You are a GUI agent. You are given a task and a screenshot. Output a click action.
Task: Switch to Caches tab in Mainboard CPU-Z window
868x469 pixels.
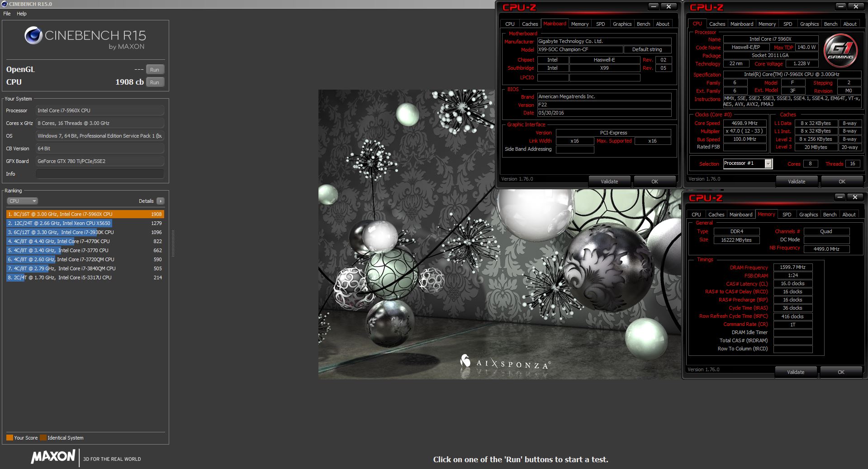(x=530, y=24)
